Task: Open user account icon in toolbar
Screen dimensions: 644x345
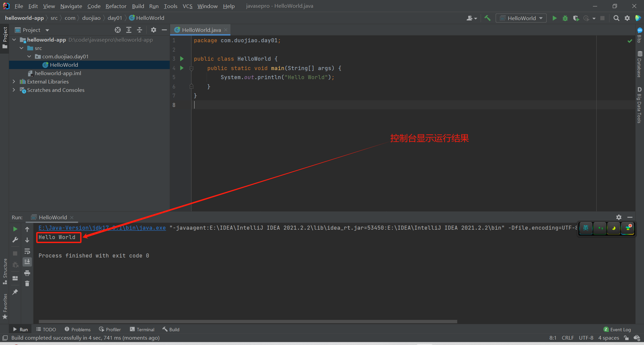Action: (472, 18)
